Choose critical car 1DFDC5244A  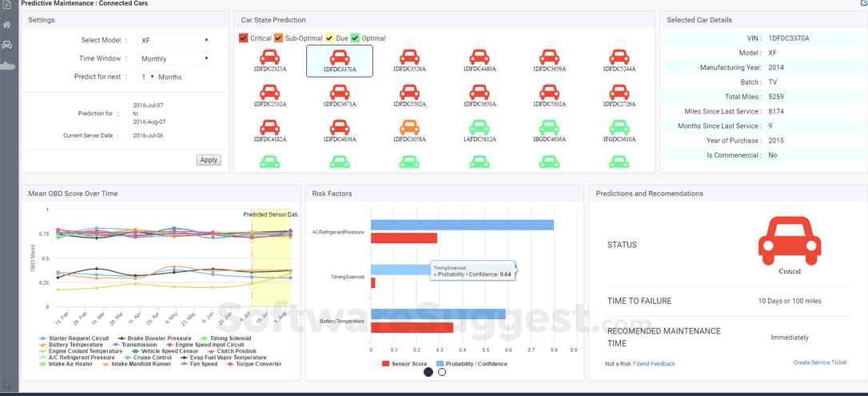[618, 58]
